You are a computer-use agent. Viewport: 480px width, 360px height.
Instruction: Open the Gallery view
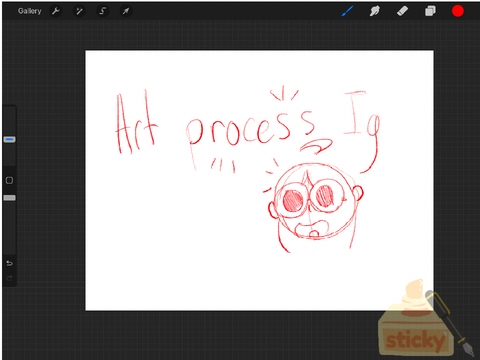coord(30,11)
